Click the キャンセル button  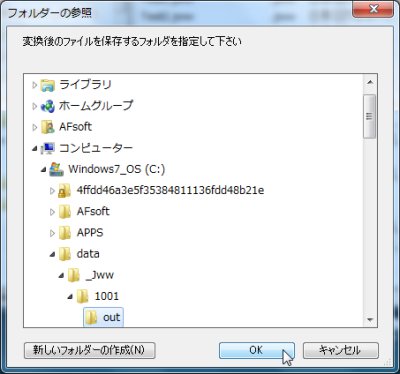[341, 350]
